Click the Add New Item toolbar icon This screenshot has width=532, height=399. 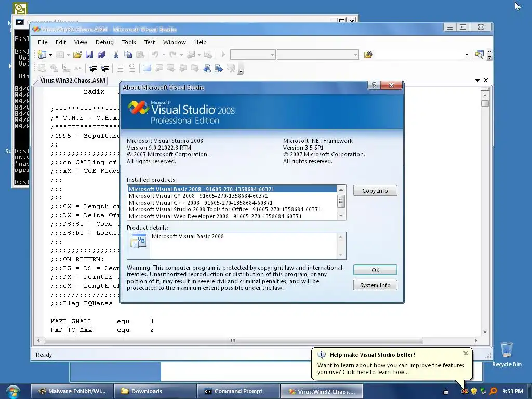coord(60,55)
